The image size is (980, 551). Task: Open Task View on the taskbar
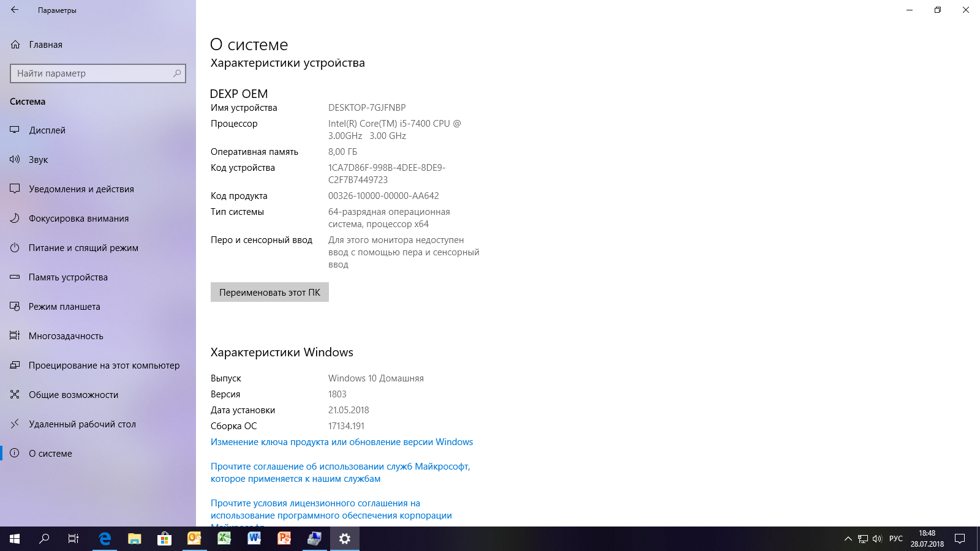73,539
